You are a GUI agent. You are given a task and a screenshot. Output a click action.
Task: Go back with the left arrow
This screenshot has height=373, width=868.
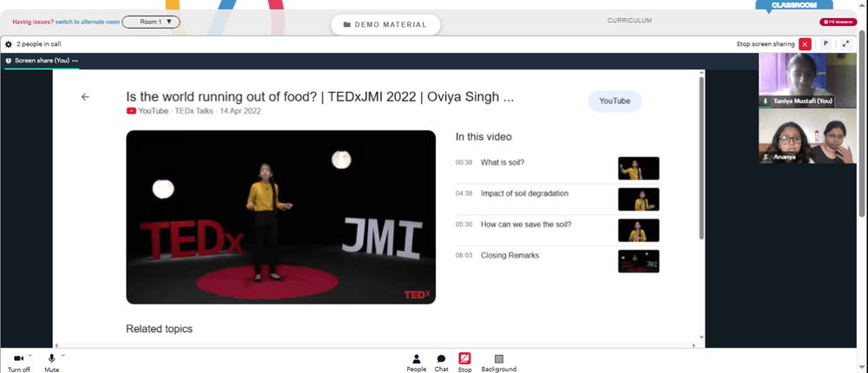coord(85,97)
